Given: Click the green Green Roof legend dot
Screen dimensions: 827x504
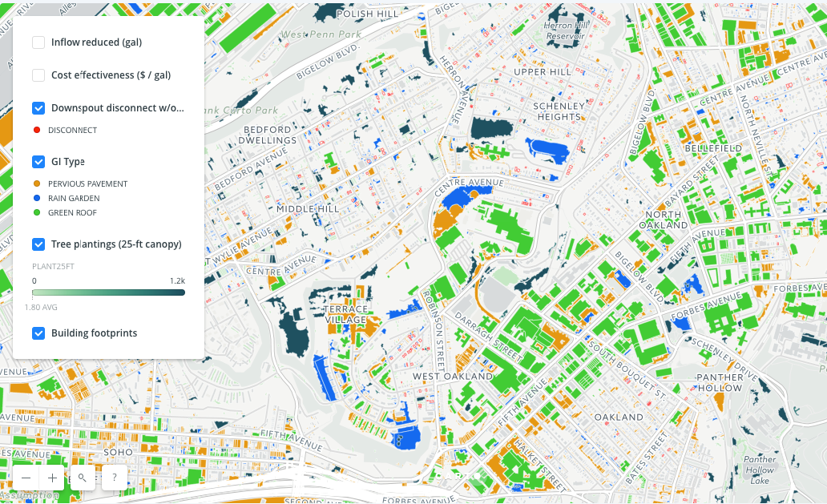Looking at the screenshot, I should point(37,212).
